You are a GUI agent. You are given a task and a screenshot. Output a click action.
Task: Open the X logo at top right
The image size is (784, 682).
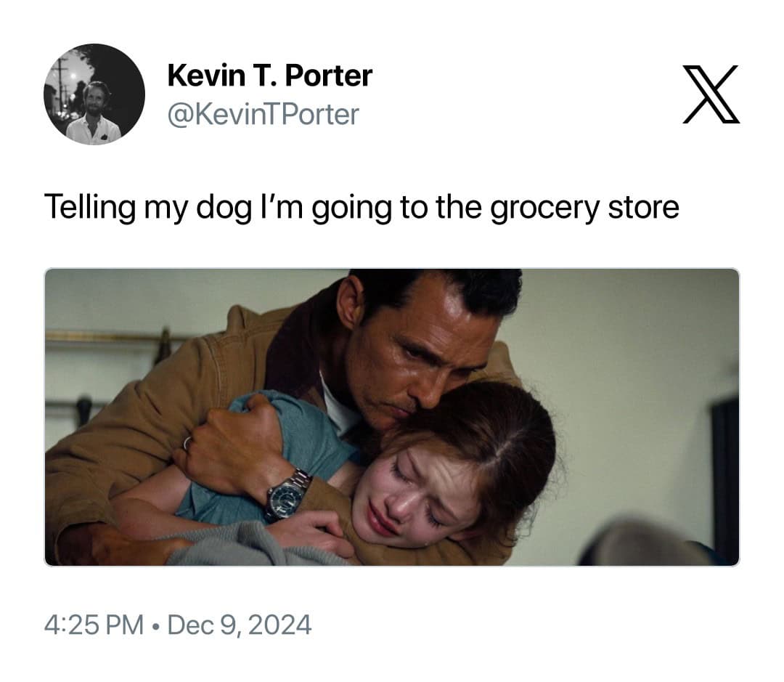click(711, 94)
